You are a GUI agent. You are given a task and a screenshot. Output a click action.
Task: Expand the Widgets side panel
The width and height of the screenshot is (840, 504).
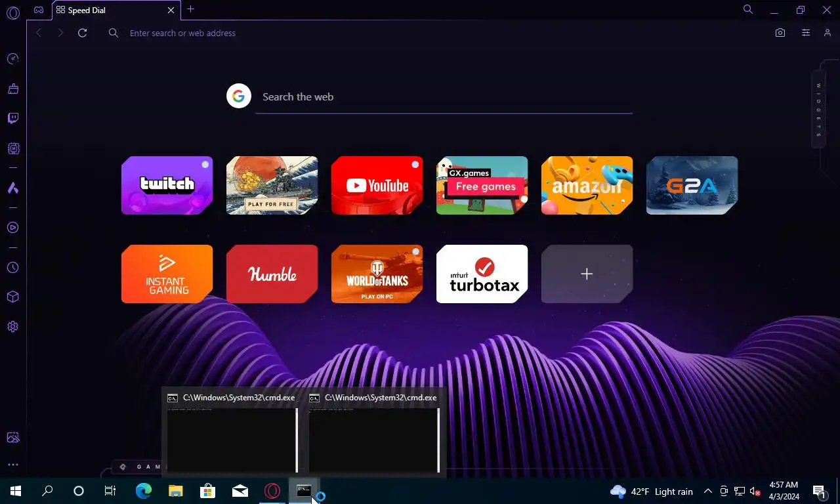(818, 110)
